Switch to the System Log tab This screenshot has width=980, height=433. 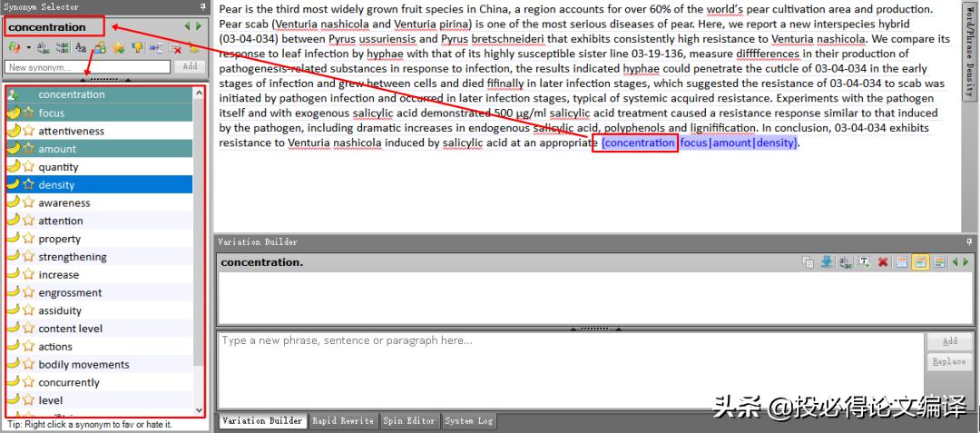(469, 420)
